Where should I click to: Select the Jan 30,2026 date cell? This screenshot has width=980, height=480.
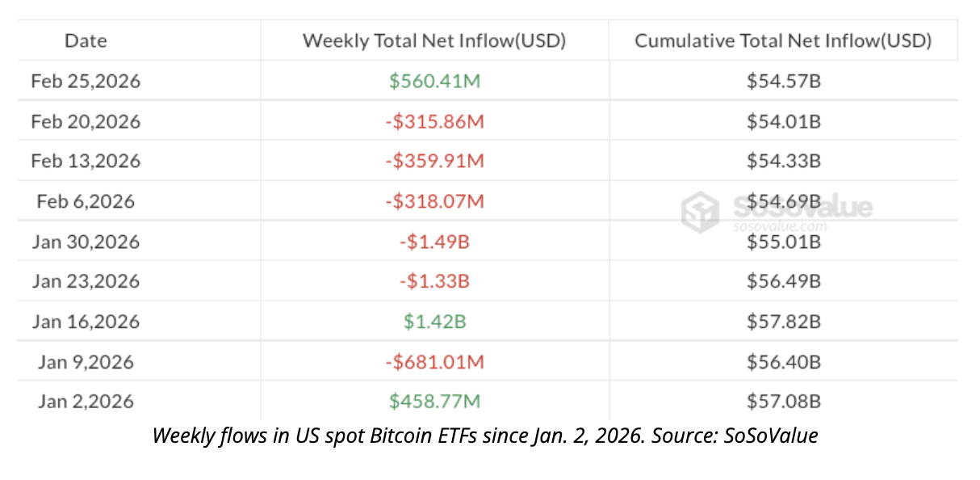tap(86, 242)
